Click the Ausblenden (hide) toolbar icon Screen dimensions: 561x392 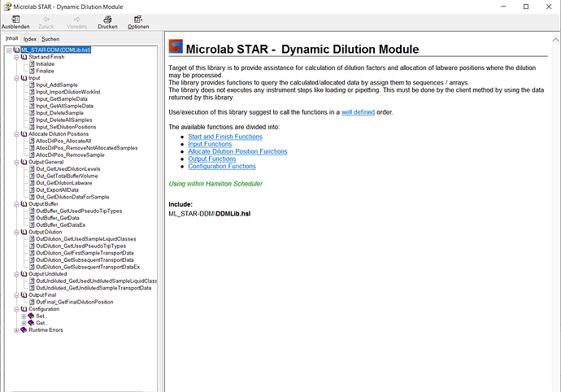click(15, 19)
